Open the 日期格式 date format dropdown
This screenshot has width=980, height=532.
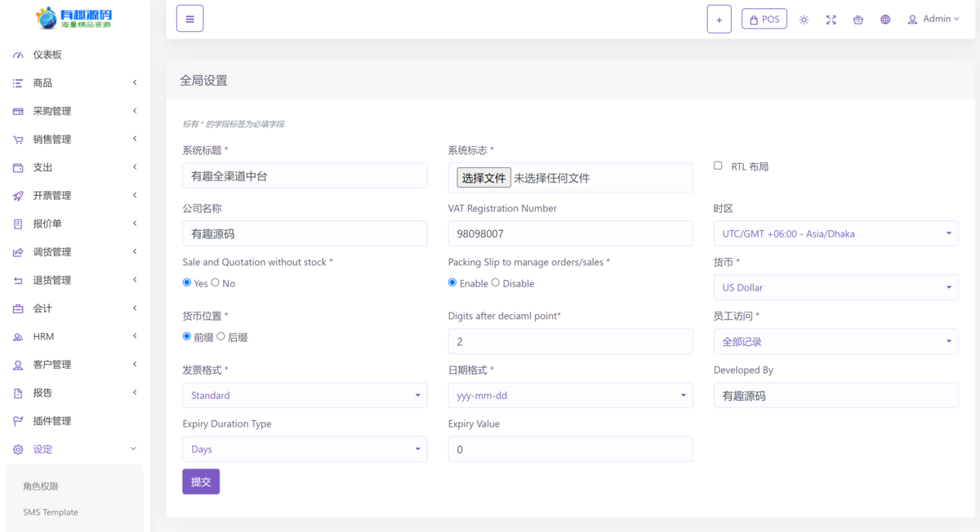click(570, 395)
